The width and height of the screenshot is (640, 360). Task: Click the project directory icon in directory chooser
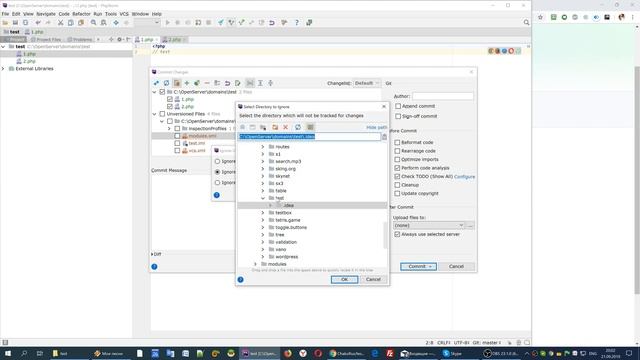(263, 127)
